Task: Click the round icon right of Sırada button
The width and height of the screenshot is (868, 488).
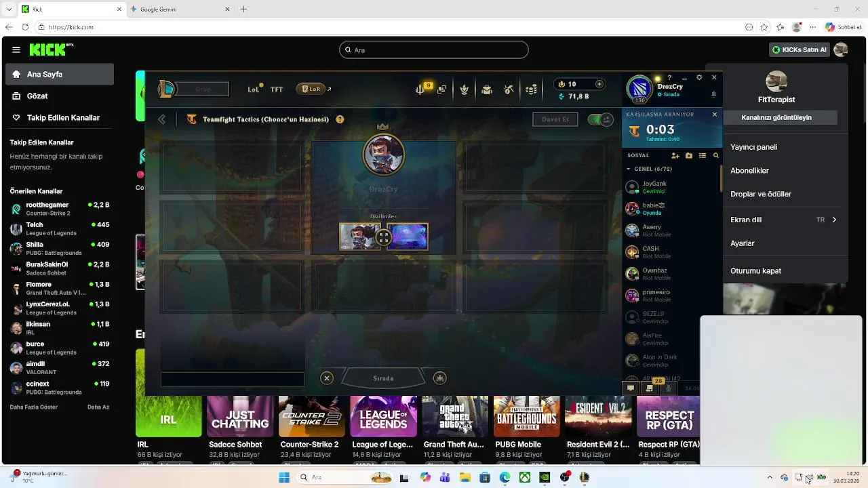Action: pos(440,378)
